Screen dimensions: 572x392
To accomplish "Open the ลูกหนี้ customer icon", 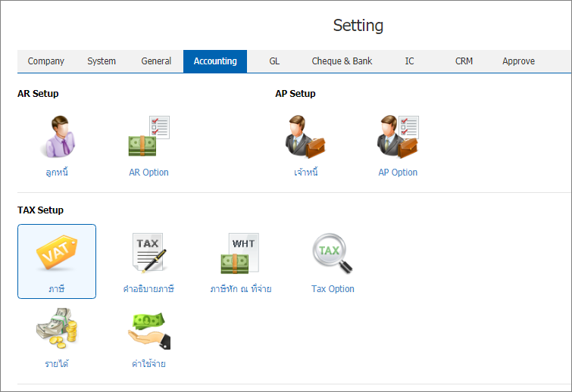I will (x=57, y=137).
